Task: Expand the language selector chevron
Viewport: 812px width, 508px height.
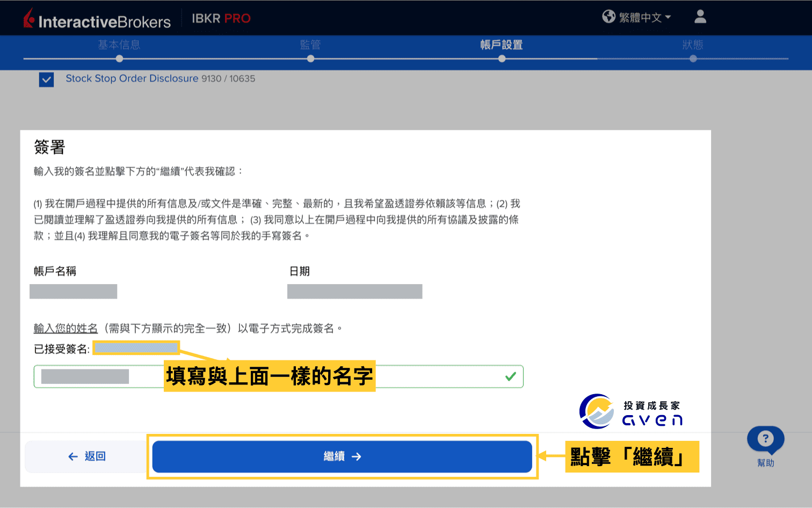Action: 668,17
